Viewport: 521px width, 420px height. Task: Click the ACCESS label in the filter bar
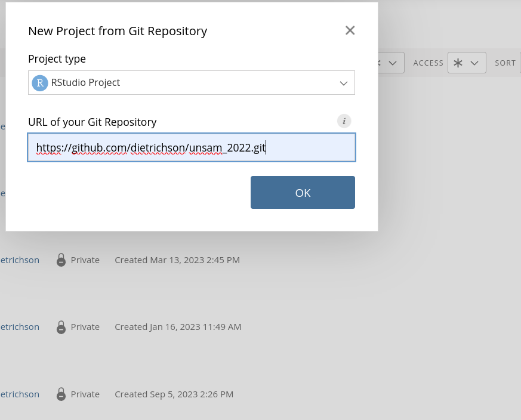[428, 63]
